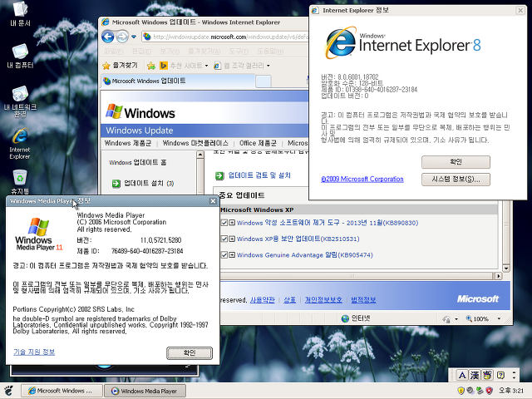532x399 pixels.
Task: Uncheck the KB905474 update checkbox
Action: 224,254
